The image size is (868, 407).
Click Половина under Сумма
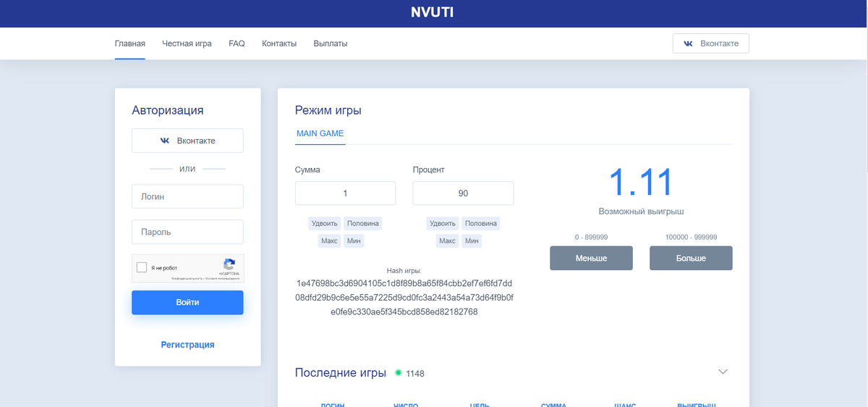coord(362,223)
